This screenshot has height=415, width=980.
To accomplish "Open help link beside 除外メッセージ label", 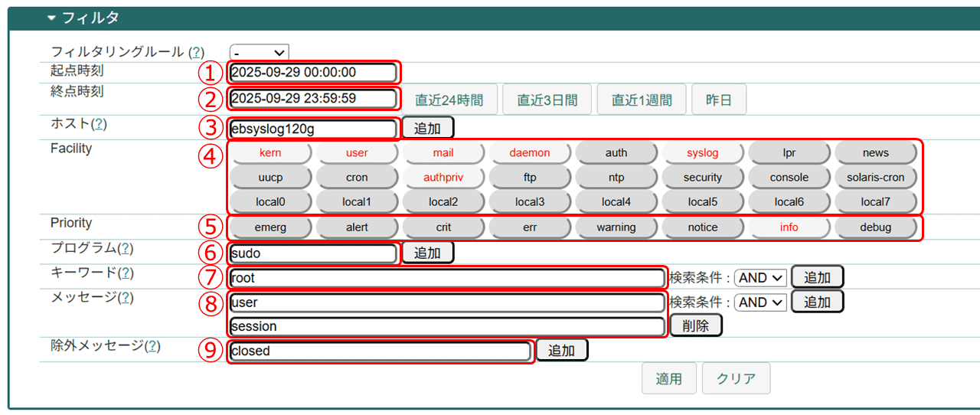I will click(x=153, y=345).
